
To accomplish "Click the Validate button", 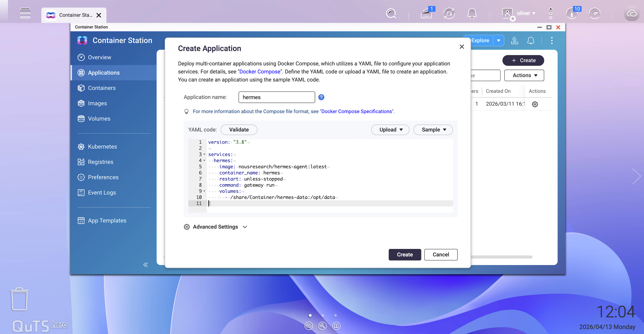I will pos(239,130).
